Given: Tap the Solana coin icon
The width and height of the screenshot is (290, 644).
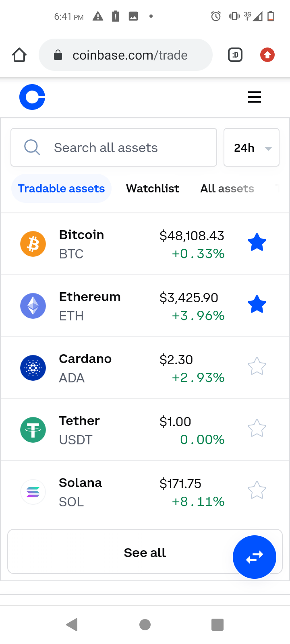Looking at the screenshot, I should (x=33, y=492).
